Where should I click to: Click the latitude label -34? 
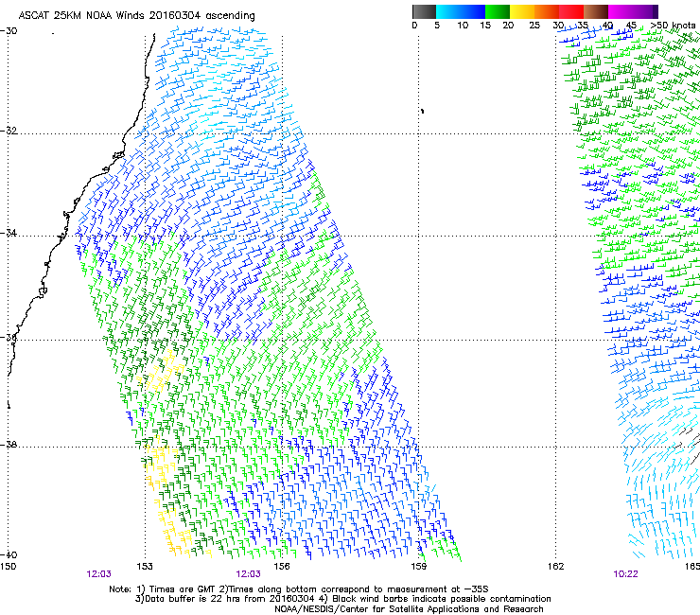(9, 233)
